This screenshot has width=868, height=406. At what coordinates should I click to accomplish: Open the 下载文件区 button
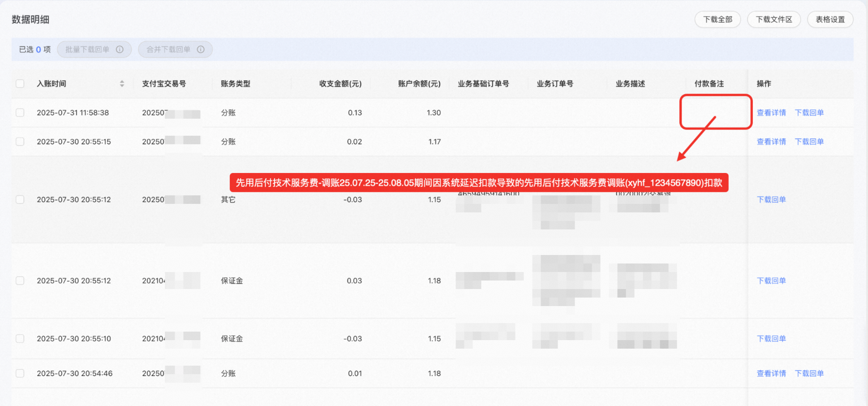[x=774, y=19]
